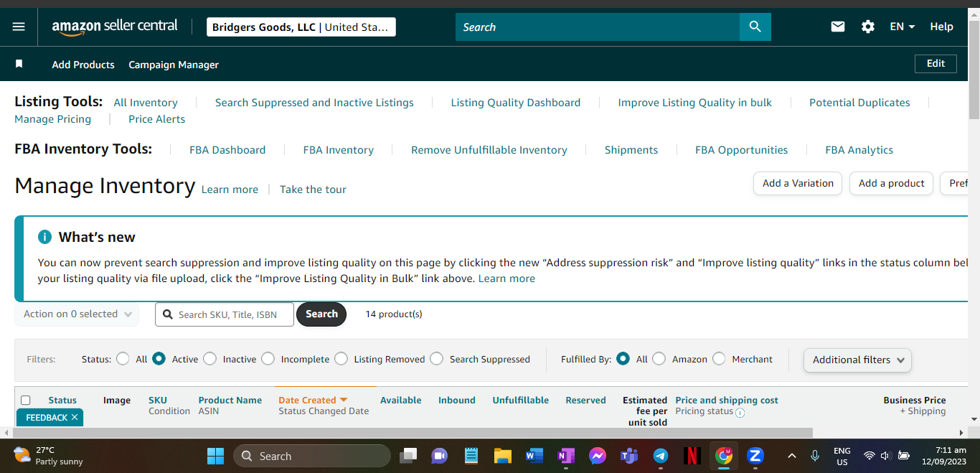
Task: Open the EN language dropdown
Action: coord(903,27)
